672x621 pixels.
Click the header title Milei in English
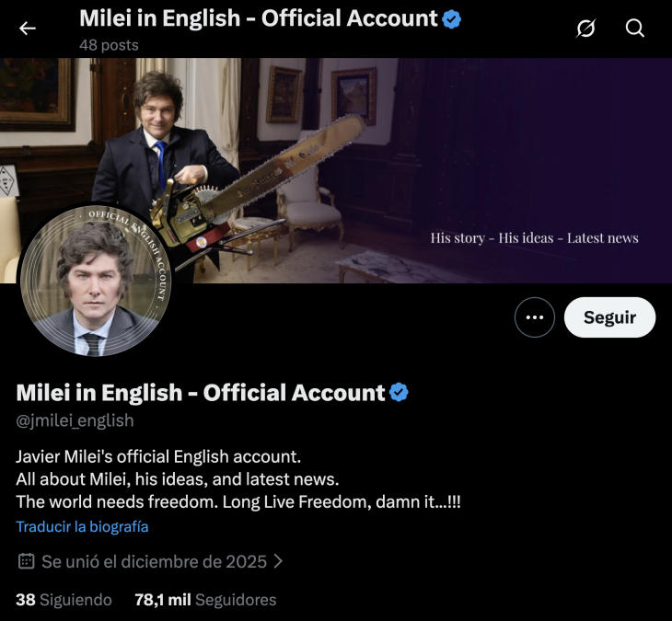[x=258, y=18]
